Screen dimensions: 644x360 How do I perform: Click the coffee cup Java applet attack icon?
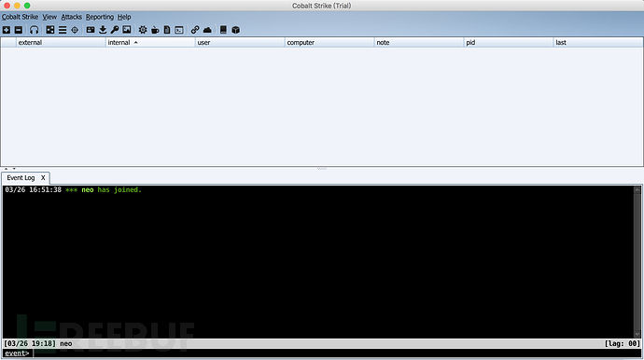(155, 30)
